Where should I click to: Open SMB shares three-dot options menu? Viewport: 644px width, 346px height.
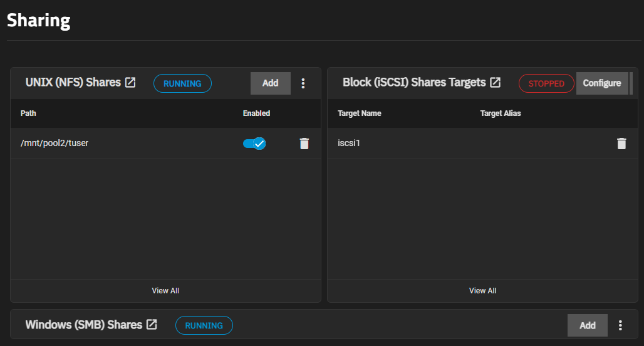tap(620, 325)
